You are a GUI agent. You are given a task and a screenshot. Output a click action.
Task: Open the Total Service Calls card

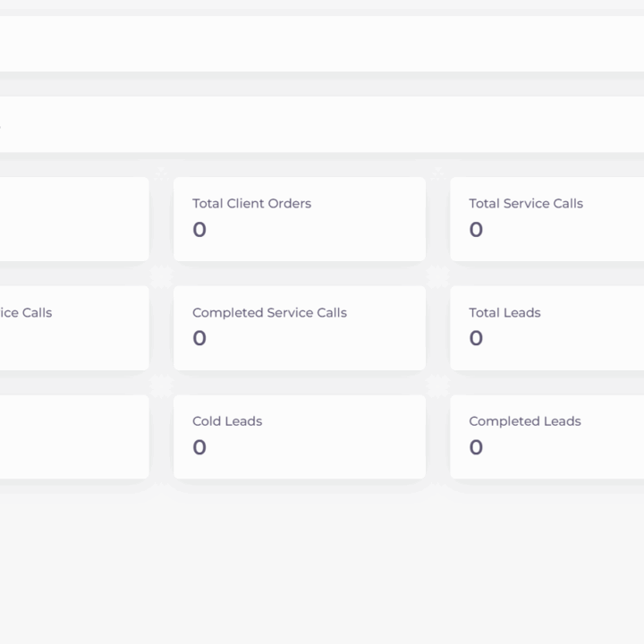coord(547,219)
